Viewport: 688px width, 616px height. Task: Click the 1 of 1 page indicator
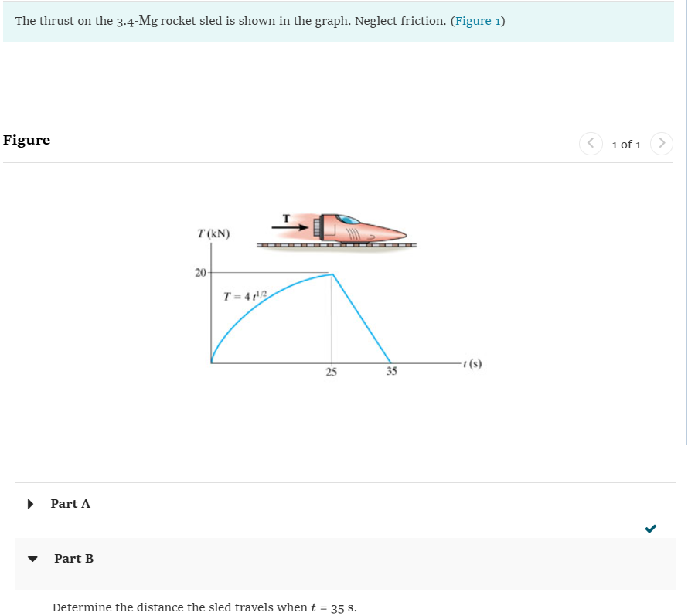pyautogui.click(x=626, y=145)
